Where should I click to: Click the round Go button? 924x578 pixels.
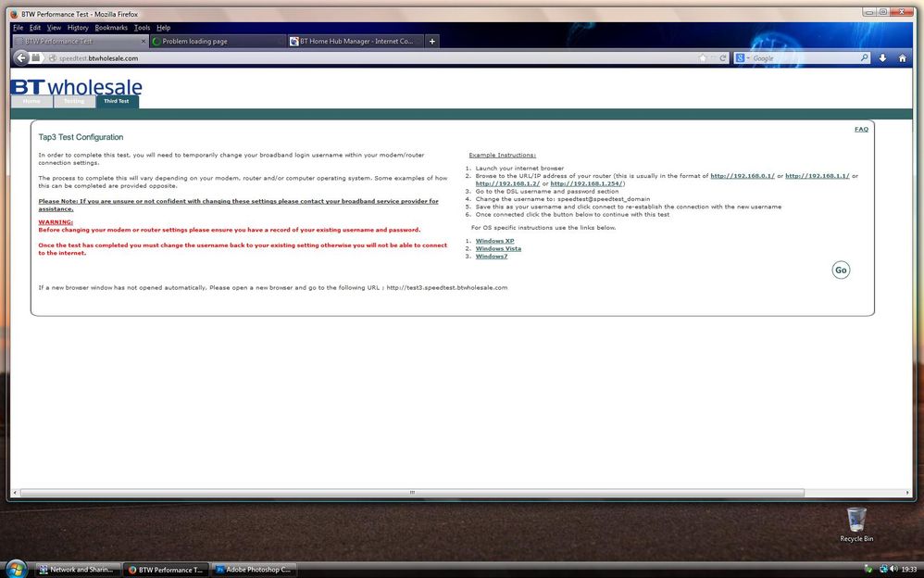pyautogui.click(x=841, y=270)
